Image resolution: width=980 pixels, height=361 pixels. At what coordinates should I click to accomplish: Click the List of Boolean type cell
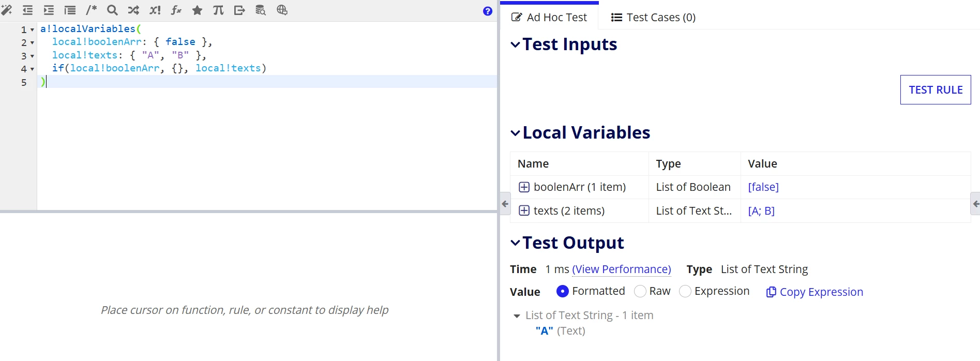(x=693, y=187)
